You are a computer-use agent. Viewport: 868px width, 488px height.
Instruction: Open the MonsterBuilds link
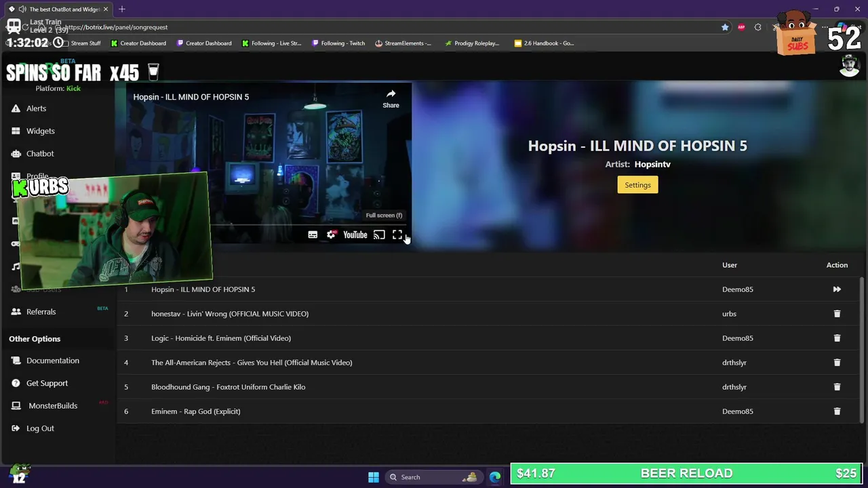coord(52,405)
